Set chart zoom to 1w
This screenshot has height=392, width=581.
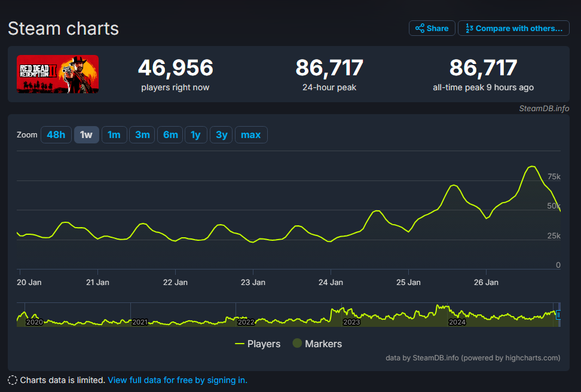coord(86,135)
